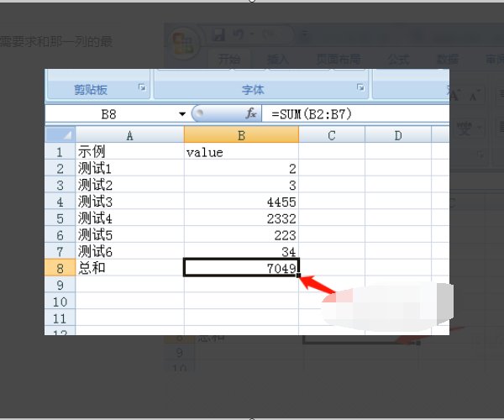Select row 3 header
The image size is (504, 420).
pos(60,185)
